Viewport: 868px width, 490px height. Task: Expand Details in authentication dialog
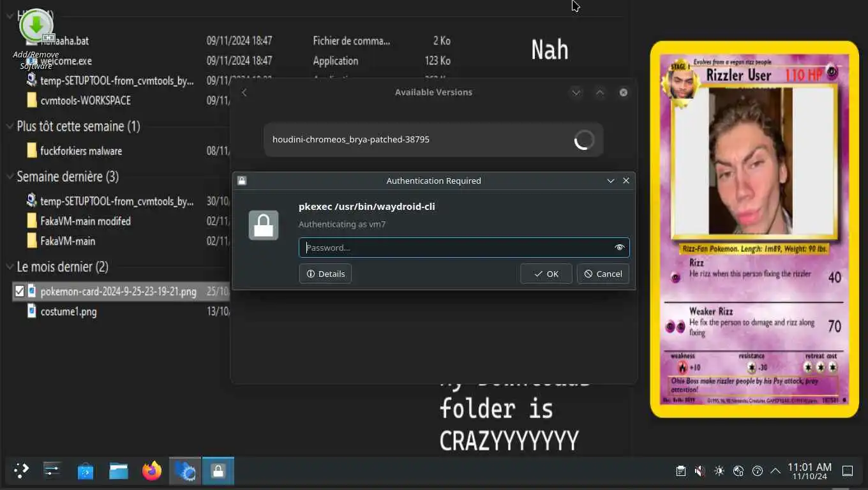(x=325, y=274)
